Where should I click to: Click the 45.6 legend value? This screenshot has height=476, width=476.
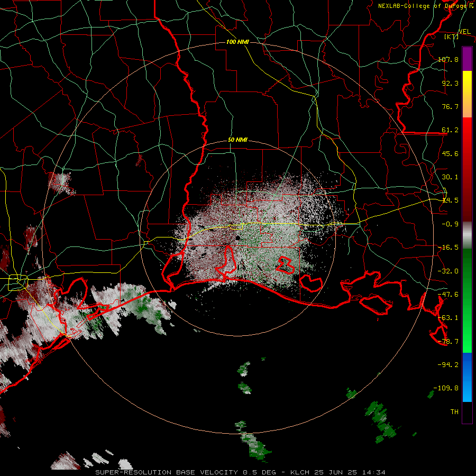450,153
